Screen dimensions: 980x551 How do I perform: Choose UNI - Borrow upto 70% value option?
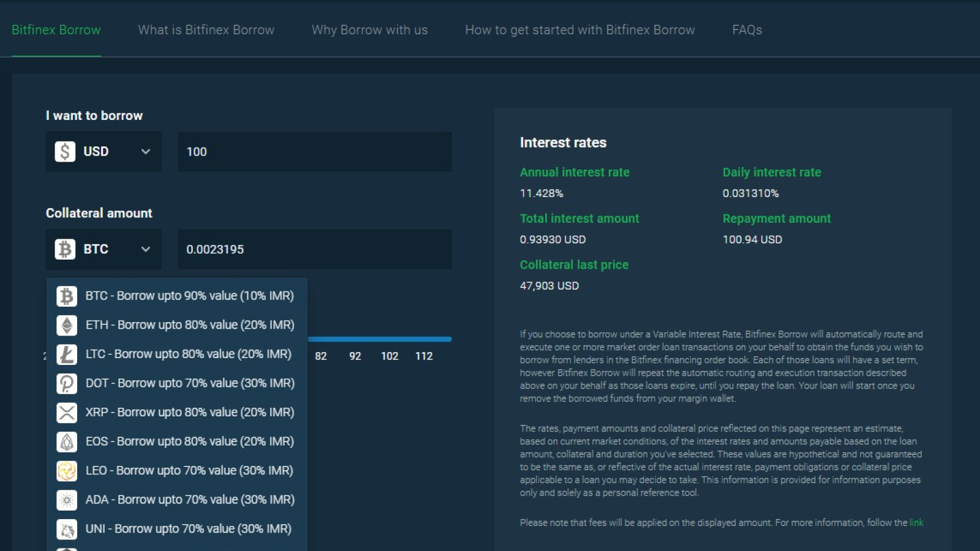(x=177, y=528)
